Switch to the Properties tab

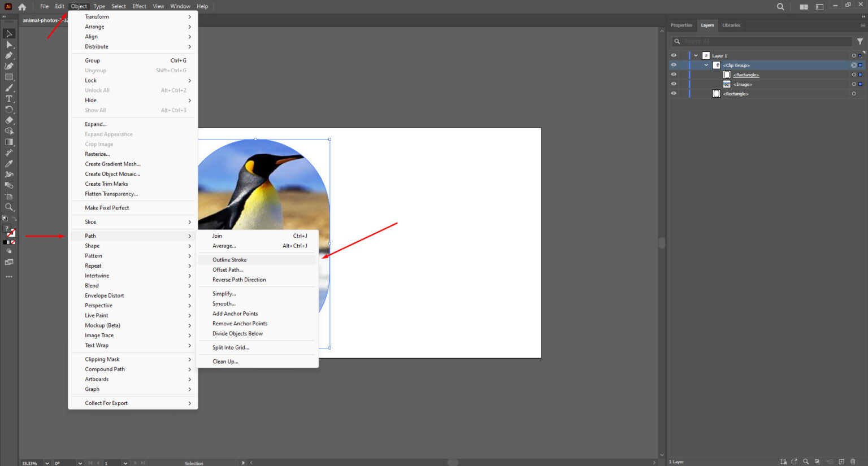pos(682,25)
